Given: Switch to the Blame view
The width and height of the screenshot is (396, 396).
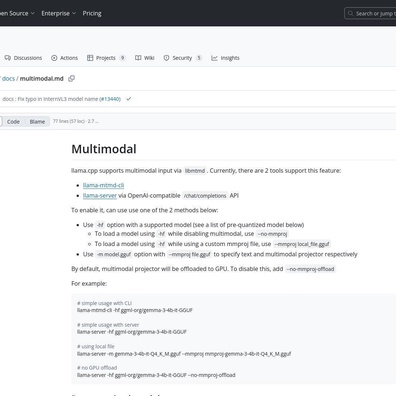Looking at the screenshot, I should 37,122.
